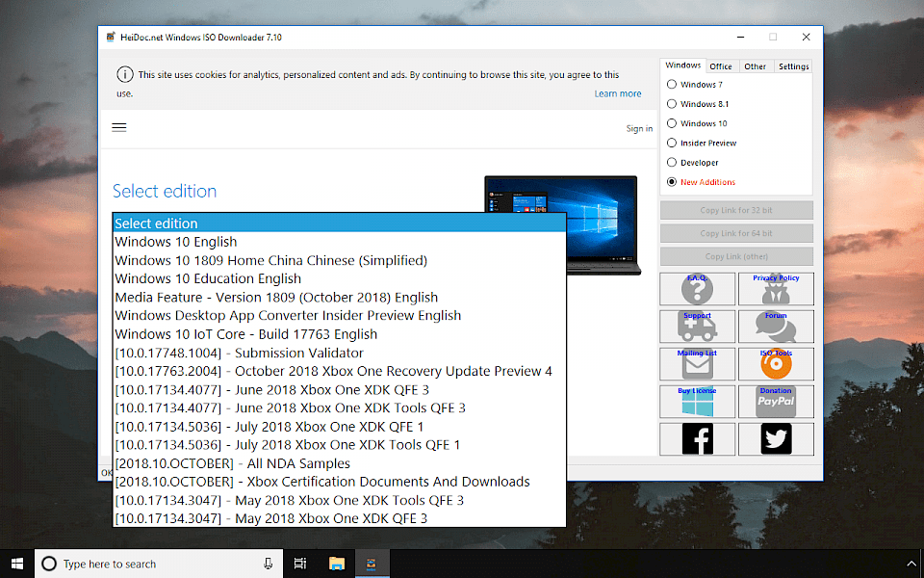Open File Explorer from the taskbar
Screen dimensions: 924x578
coord(337,564)
